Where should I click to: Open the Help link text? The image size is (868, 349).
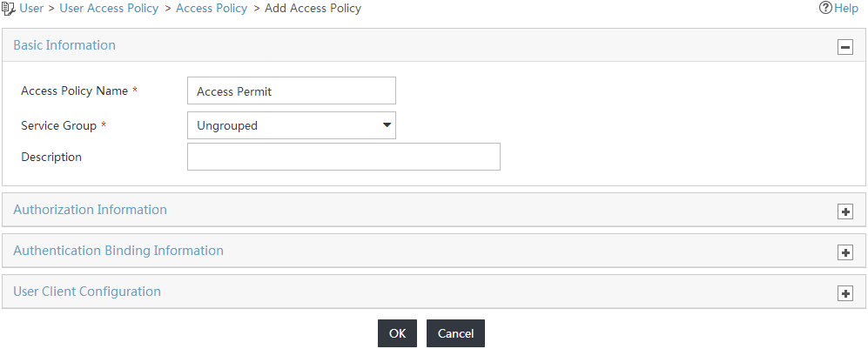846,9
